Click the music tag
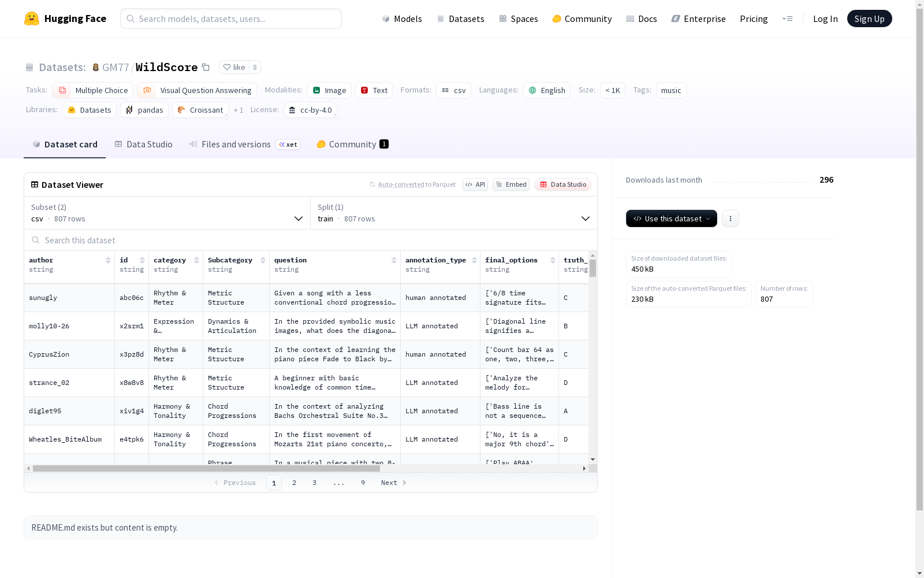924x578 pixels. (671, 90)
